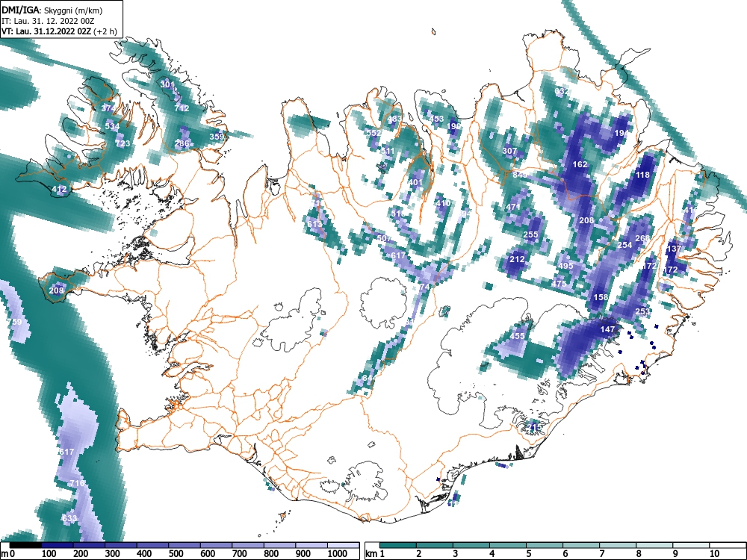Select the map visibility value 254
The width and height of the screenshot is (747, 560).
point(624,245)
